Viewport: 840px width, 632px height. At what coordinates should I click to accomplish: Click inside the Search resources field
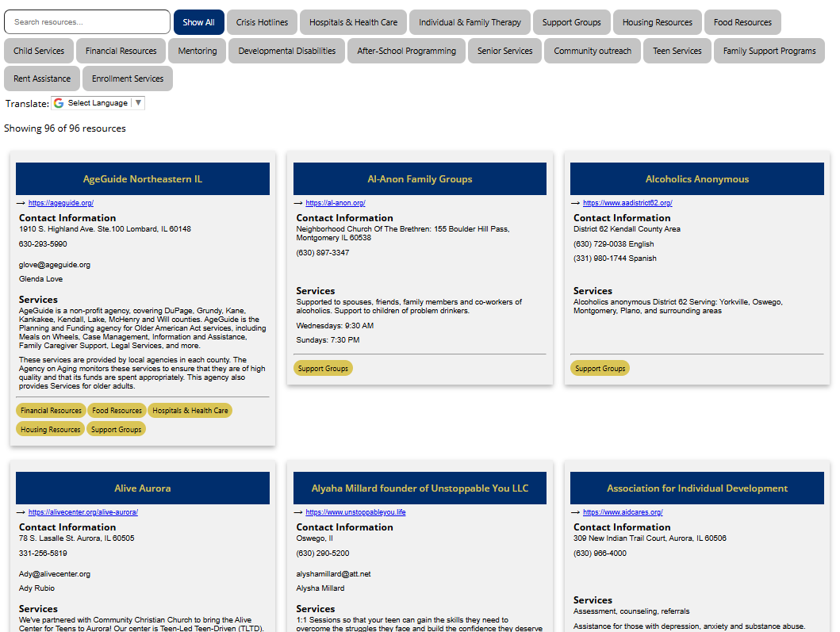[x=86, y=21]
